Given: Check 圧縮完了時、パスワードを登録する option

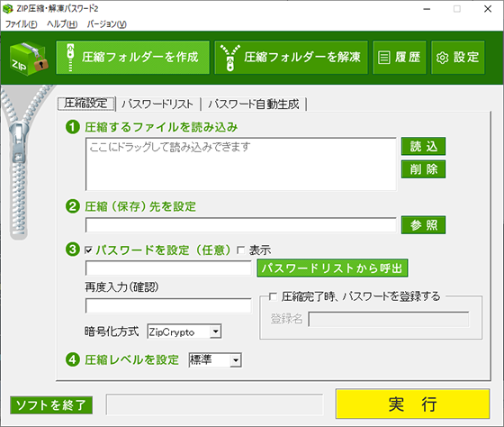Looking at the screenshot, I should [273, 296].
